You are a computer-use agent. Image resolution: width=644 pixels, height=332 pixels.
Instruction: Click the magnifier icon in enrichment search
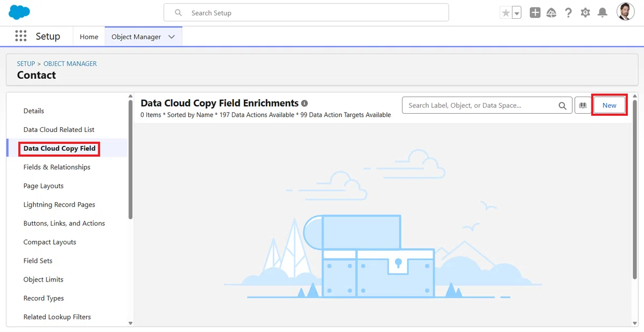click(562, 106)
